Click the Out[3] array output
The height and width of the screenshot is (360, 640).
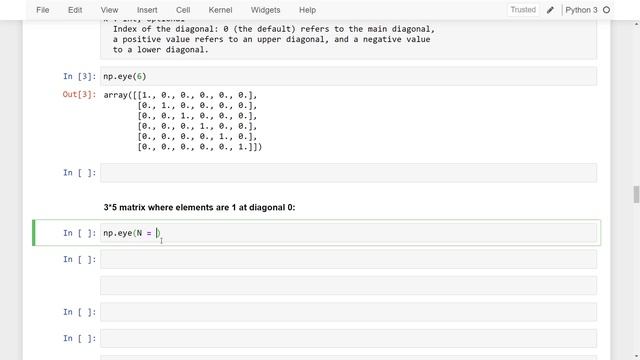(x=182, y=121)
